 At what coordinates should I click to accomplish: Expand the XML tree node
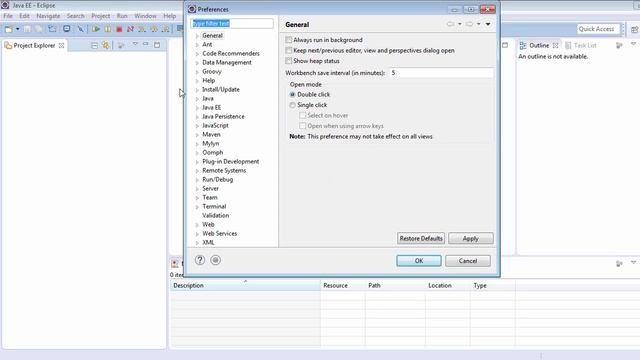[x=197, y=243]
